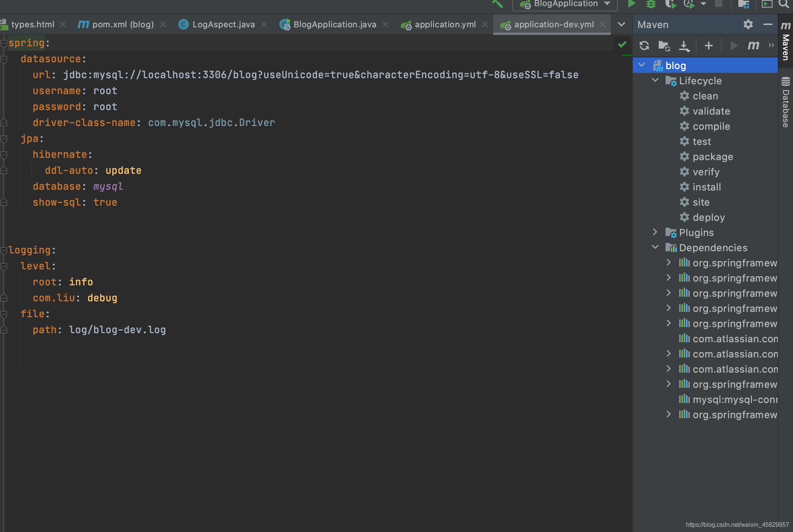Select the mysql:mysql-conn dependency

click(x=728, y=400)
